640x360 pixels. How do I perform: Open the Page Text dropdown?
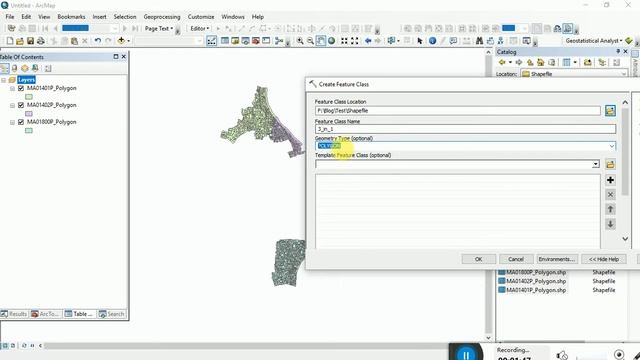(159, 29)
